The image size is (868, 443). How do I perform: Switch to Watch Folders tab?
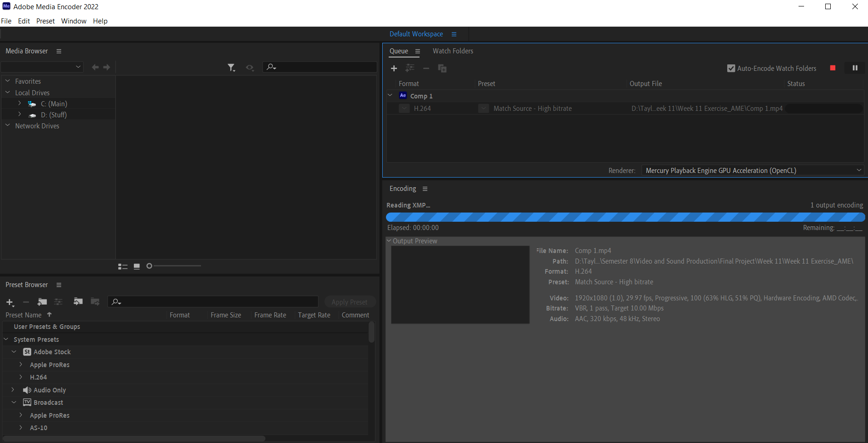click(x=453, y=51)
